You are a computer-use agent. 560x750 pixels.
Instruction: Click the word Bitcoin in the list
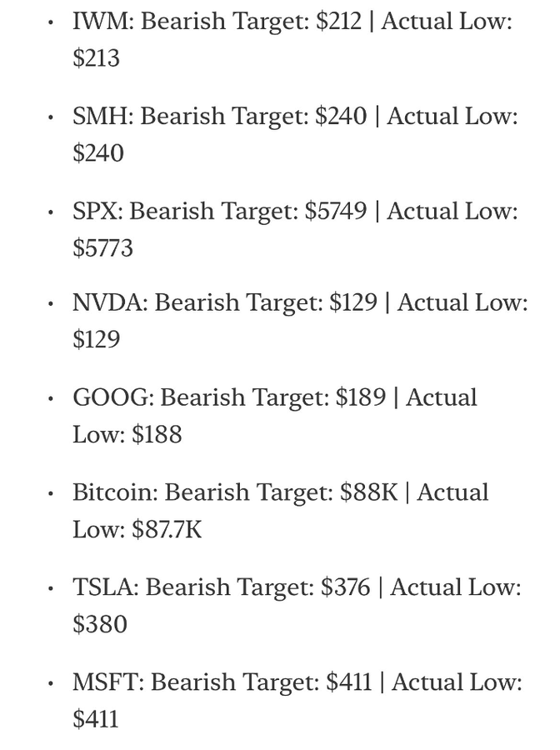114,492
